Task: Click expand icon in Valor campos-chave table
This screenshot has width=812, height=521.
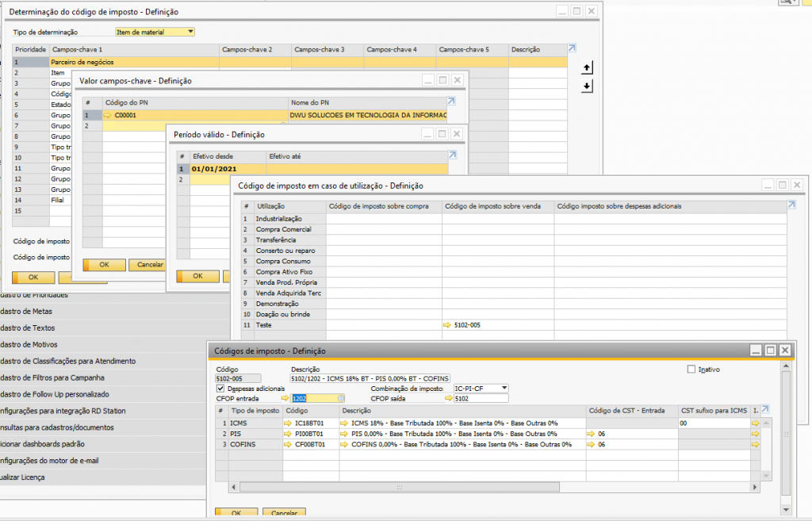Action: click(x=451, y=102)
